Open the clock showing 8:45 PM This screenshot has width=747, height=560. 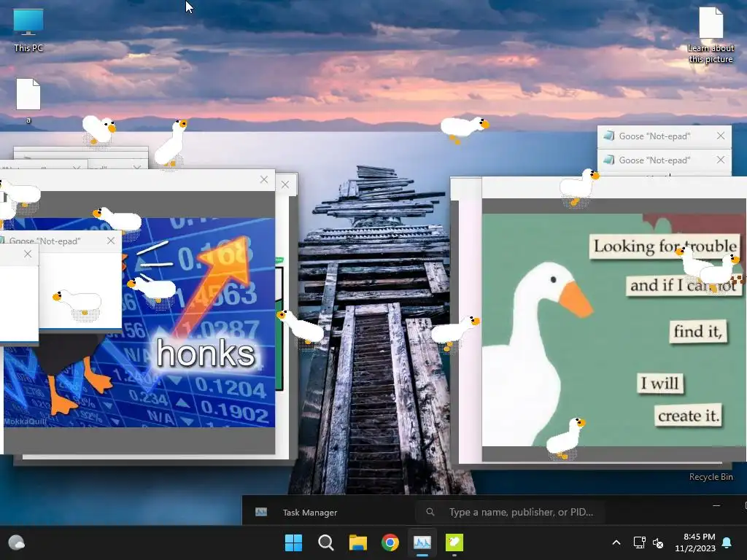[695, 542]
